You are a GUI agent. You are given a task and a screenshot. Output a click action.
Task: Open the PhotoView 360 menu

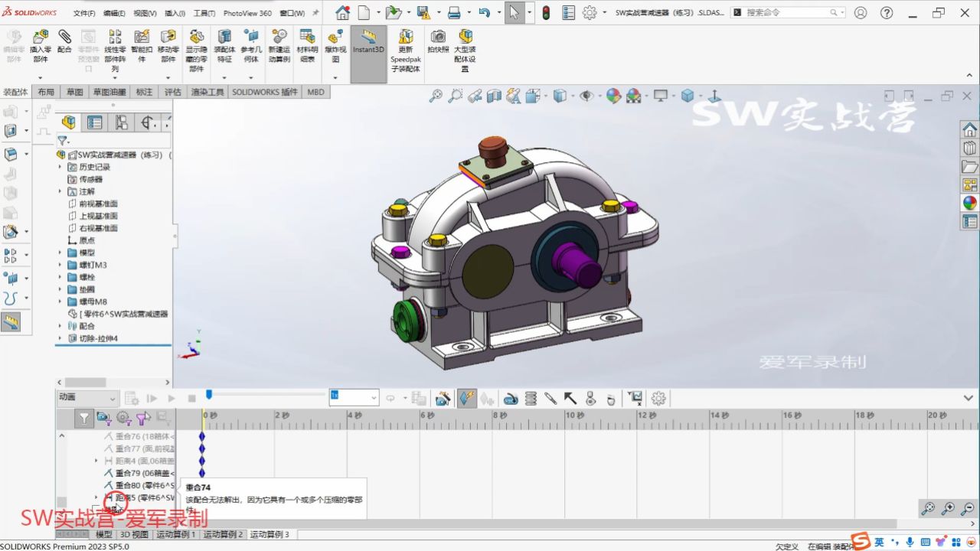247,13
